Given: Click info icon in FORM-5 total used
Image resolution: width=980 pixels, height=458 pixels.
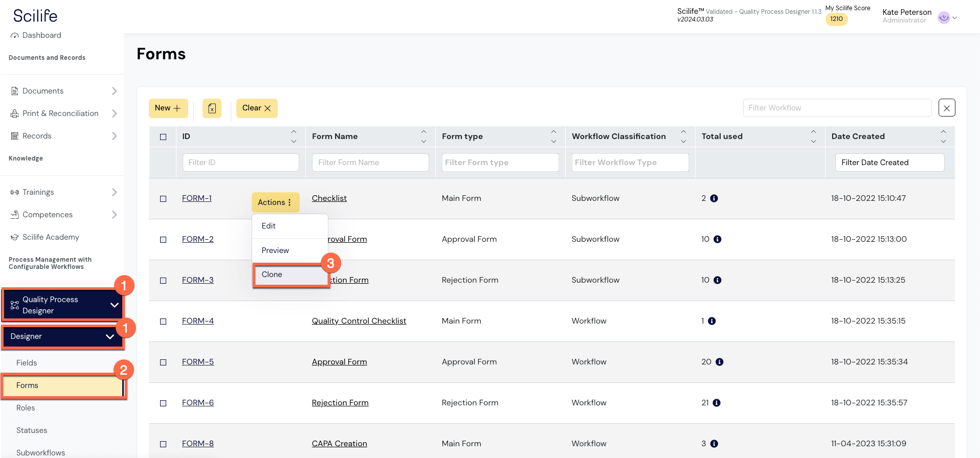Looking at the screenshot, I should point(719,362).
